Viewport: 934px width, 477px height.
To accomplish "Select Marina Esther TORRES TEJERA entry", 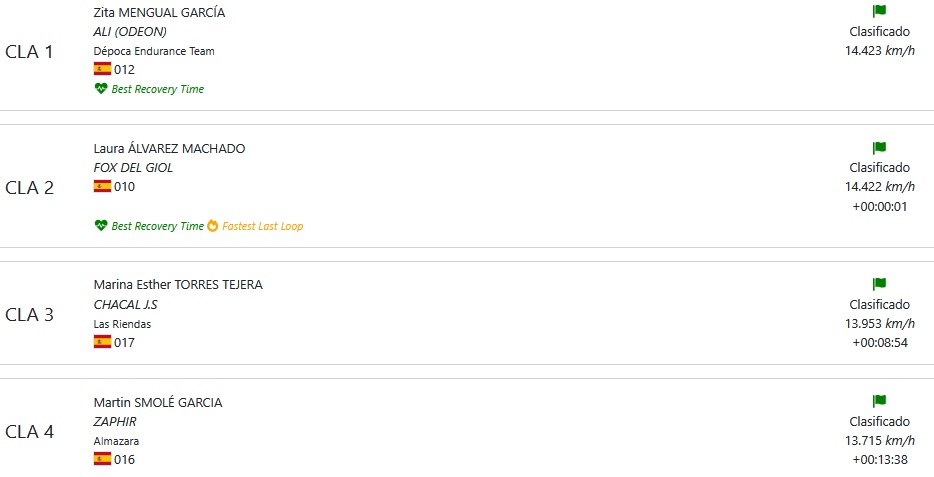I will point(178,285).
